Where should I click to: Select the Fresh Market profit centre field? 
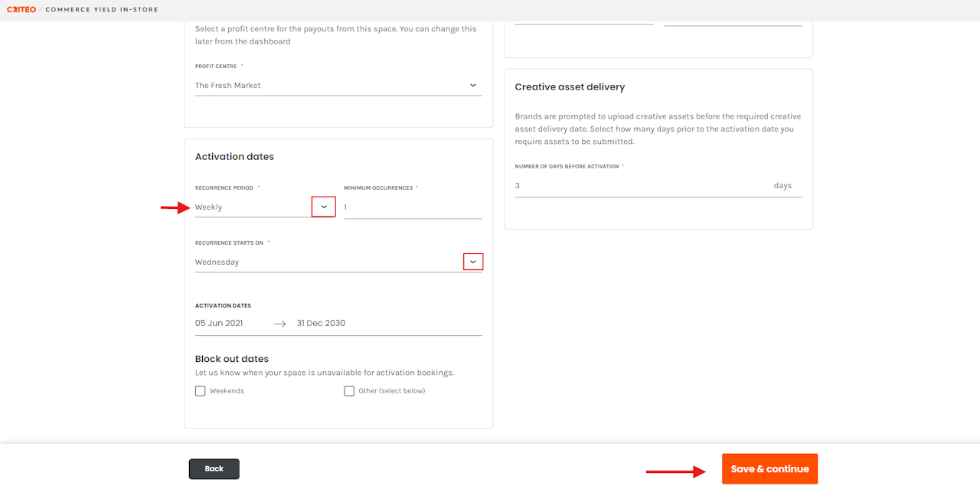pyautogui.click(x=329, y=86)
